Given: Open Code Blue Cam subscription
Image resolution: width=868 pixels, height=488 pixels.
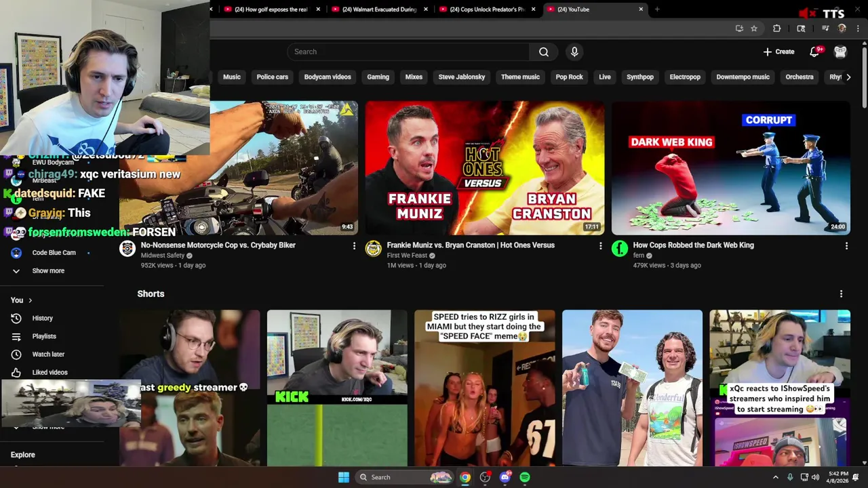Looking at the screenshot, I should point(53,252).
